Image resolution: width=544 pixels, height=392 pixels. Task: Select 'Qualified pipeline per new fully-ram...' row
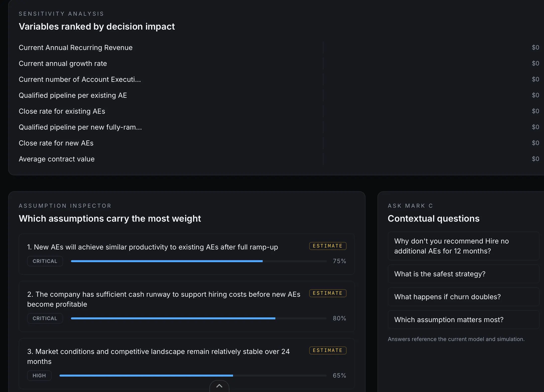point(279,127)
